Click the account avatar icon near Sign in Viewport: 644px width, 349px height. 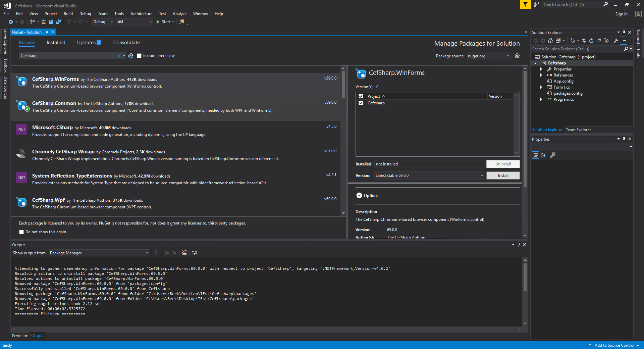(638, 14)
